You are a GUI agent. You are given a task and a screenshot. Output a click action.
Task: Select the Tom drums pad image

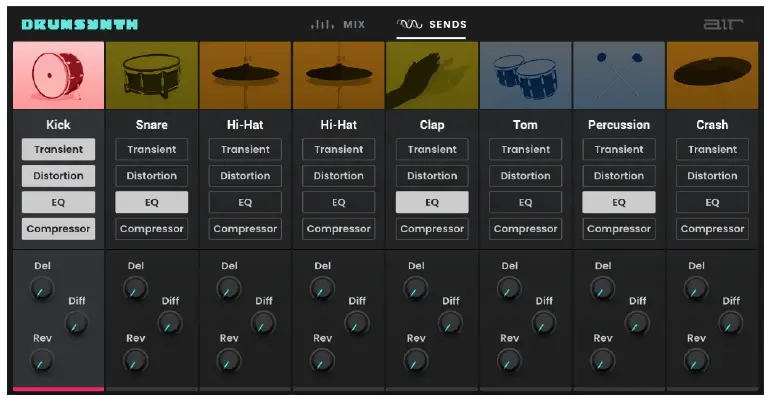tap(525, 75)
